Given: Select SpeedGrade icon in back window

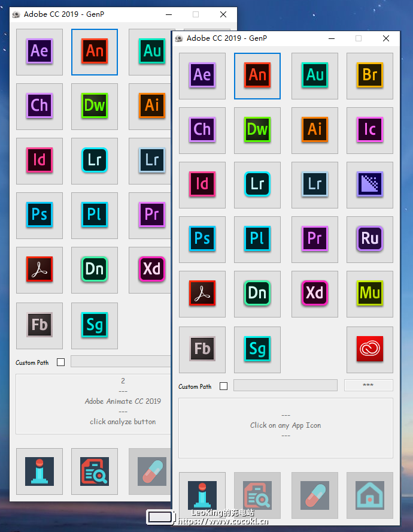Looking at the screenshot, I should click(94, 326).
